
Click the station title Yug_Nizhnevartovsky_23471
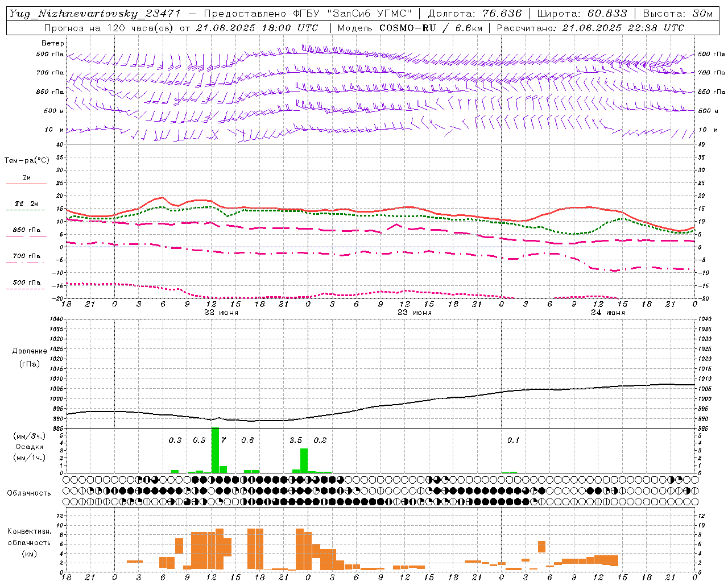[96, 14]
